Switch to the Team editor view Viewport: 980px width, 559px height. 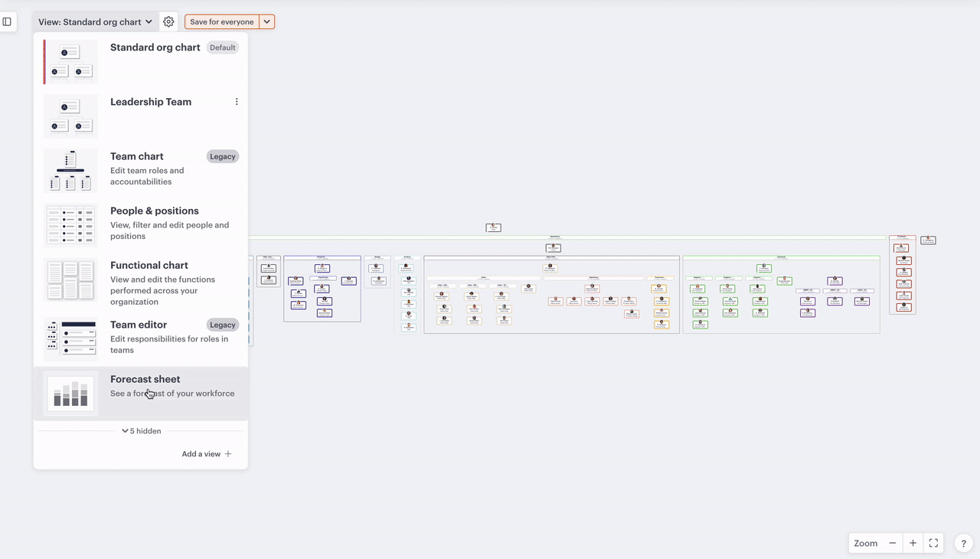(x=139, y=325)
